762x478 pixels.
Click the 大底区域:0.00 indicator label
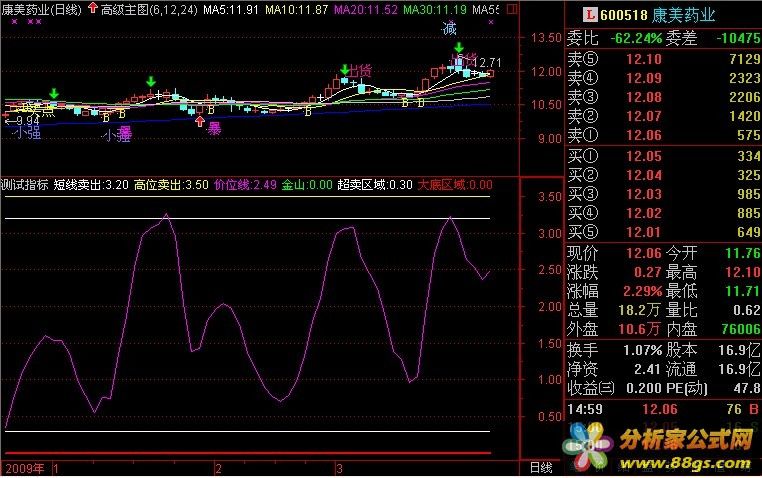[x=455, y=185]
